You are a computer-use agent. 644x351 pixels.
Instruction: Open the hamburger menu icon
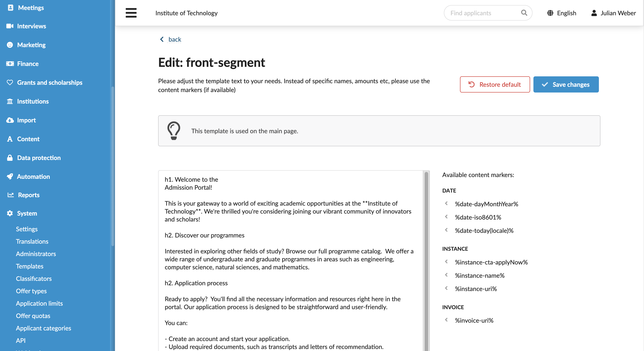point(131,13)
